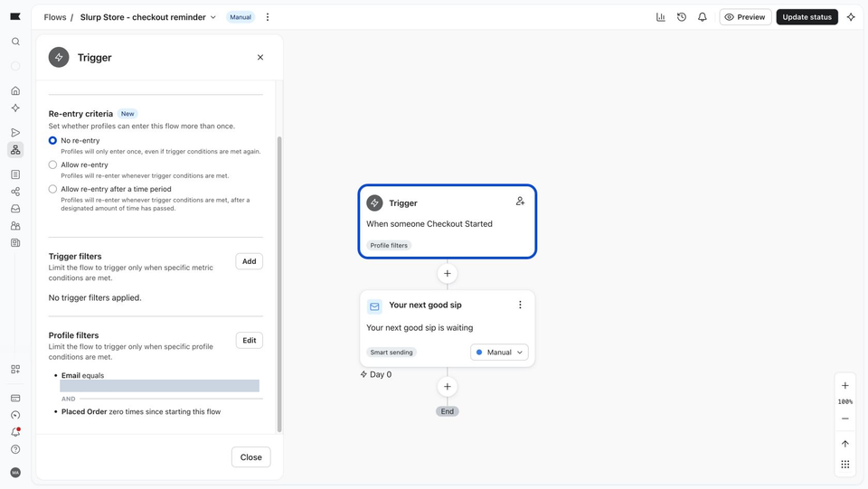Open the content library icon in sidebar
Viewport: 868px width, 489px height.
(15, 243)
